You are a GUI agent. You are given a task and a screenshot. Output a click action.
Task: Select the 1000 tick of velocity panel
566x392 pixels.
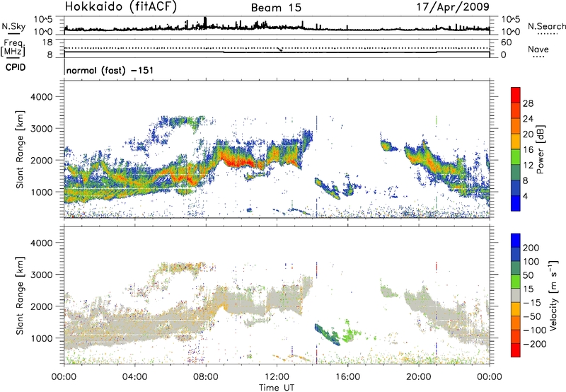pos(41,338)
